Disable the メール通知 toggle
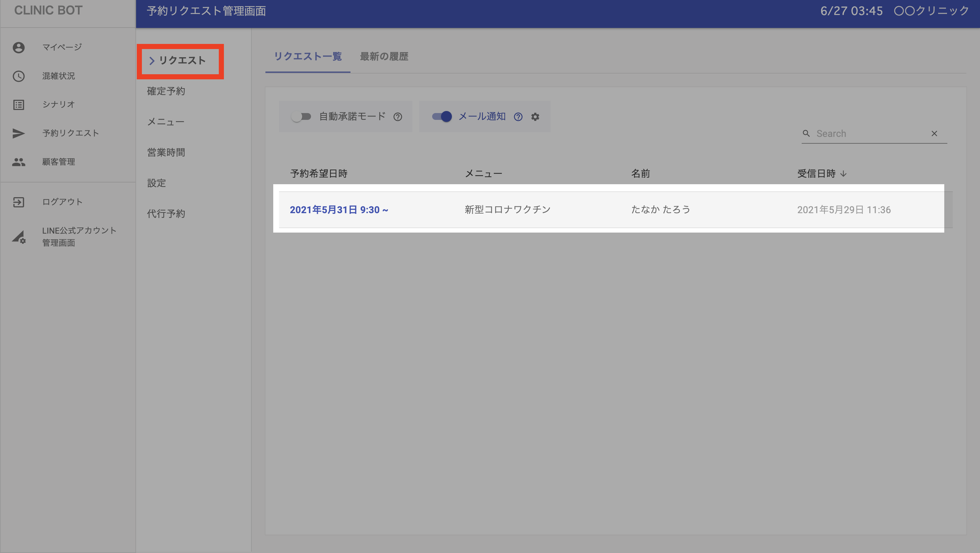 pyautogui.click(x=442, y=116)
